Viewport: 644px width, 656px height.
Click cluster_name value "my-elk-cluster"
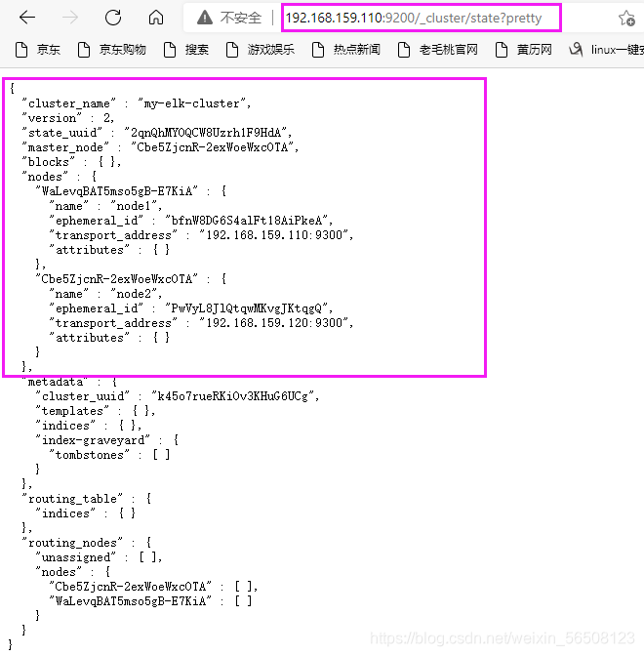(x=194, y=103)
